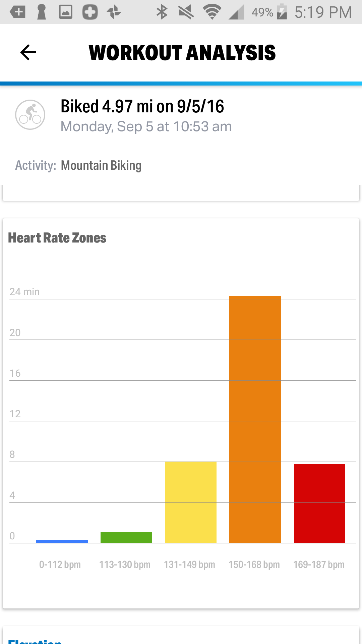The image size is (362, 644).
Task: Tap the image notification icon
Action: pos(66,12)
